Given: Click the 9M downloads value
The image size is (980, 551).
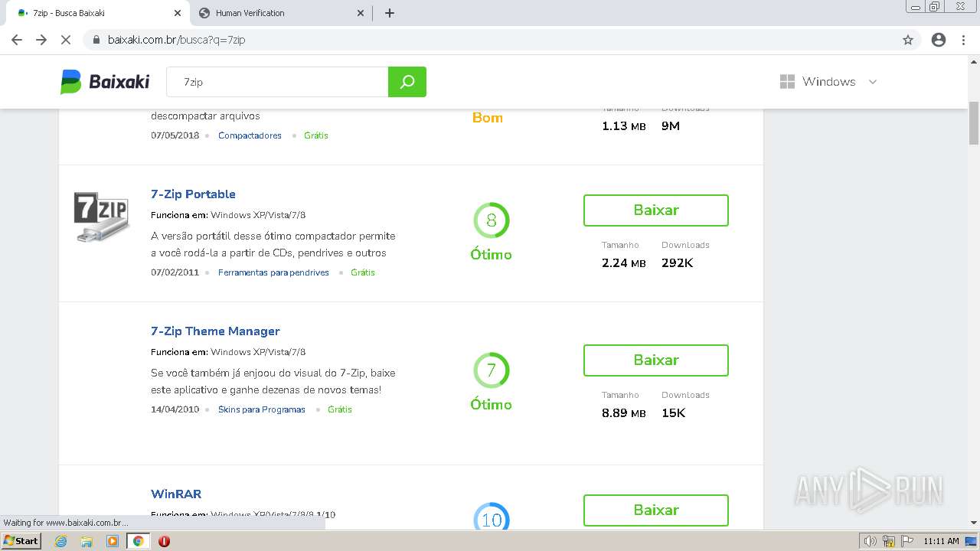Looking at the screenshot, I should pyautogui.click(x=671, y=126).
